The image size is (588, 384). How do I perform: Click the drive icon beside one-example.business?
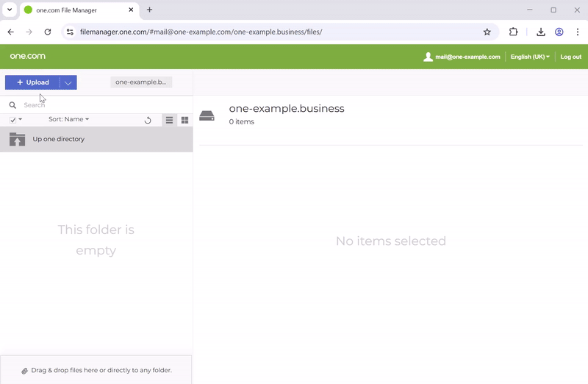[207, 115]
